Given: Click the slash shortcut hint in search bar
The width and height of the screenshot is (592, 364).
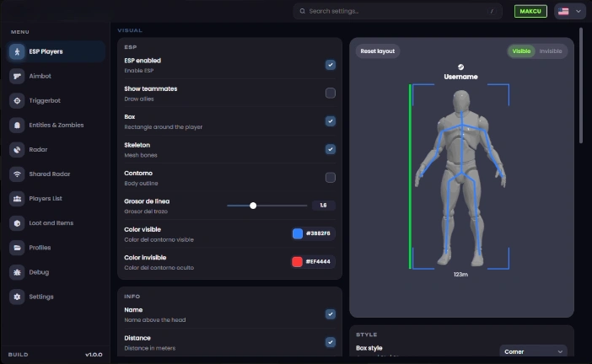Looking at the screenshot, I should (492, 11).
